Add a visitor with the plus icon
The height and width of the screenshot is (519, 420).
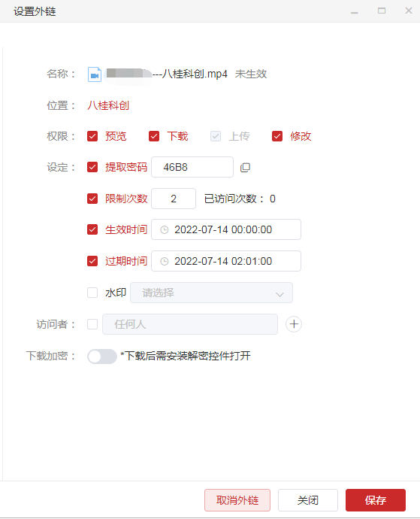(x=294, y=324)
